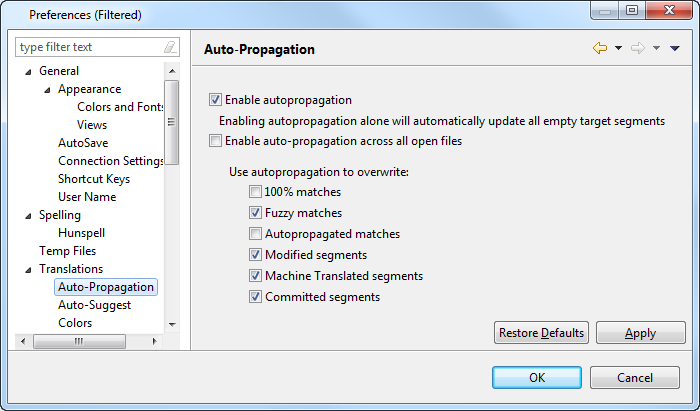Collapse the Translations tree node
The width and height of the screenshot is (700, 411).
tap(28, 270)
